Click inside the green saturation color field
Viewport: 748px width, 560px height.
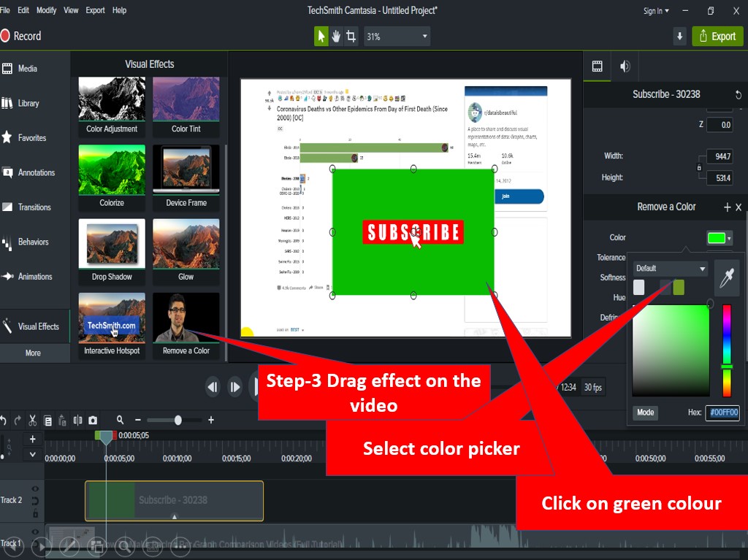click(671, 350)
